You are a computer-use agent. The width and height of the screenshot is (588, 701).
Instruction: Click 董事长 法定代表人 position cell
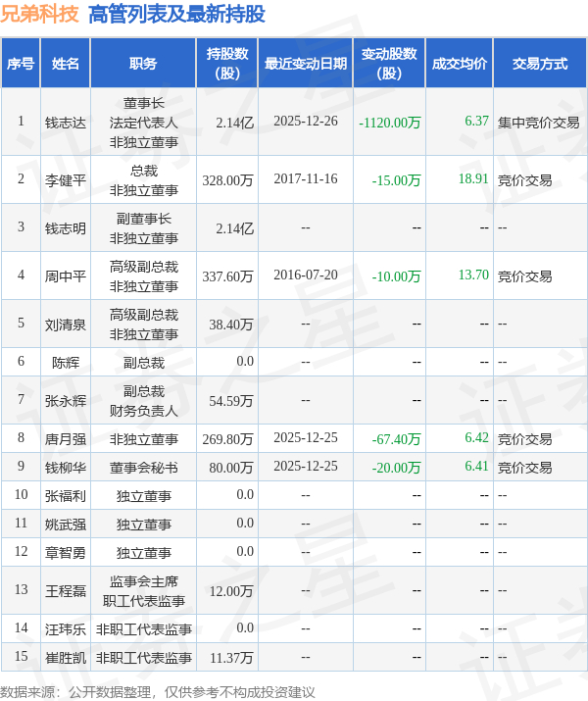pyautogui.click(x=143, y=123)
